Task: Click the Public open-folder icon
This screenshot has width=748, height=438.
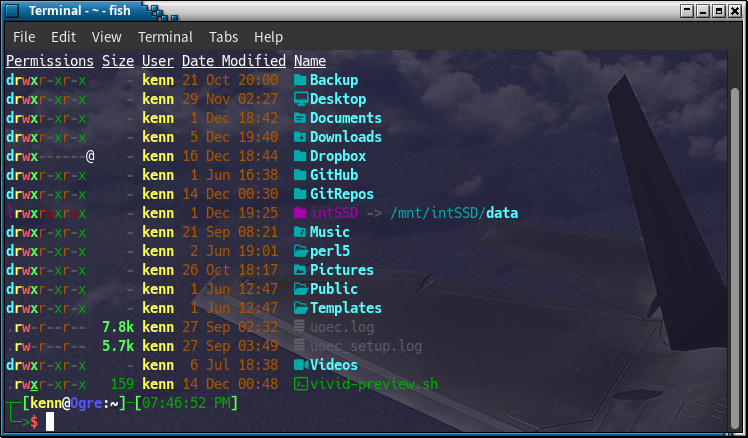Action: tap(301, 289)
